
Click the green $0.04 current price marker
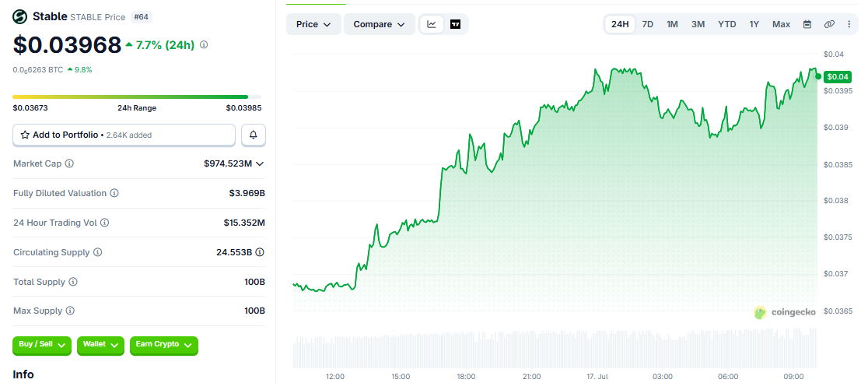(x=837, y=76)
